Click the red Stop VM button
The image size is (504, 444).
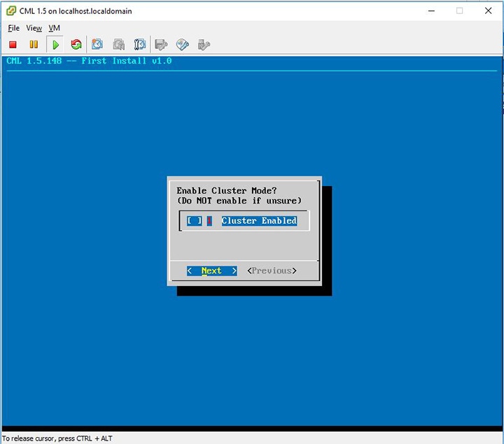point(13,45)
